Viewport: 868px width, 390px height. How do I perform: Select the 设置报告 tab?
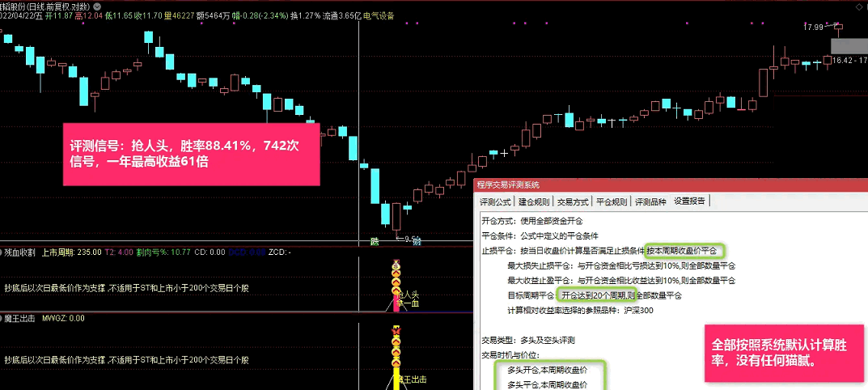pos(689,201)
